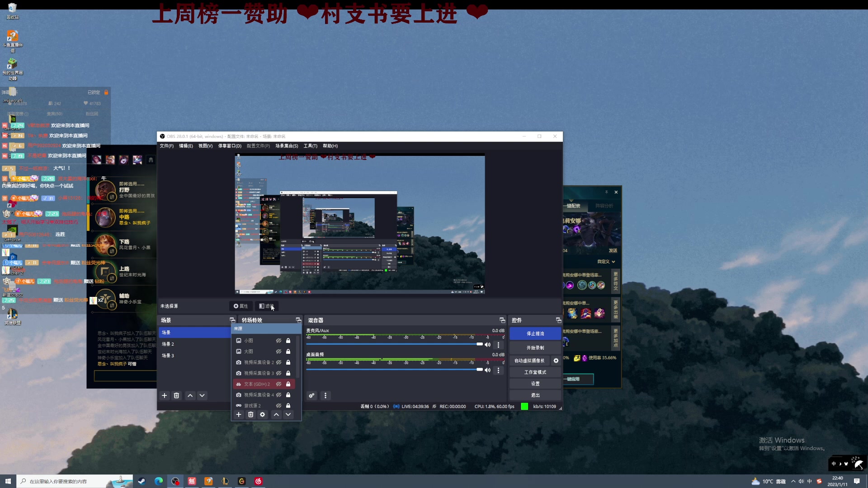868x488 pixels.
Task: Click 一键应用 button in rune panel
Action: coord(578,379)
